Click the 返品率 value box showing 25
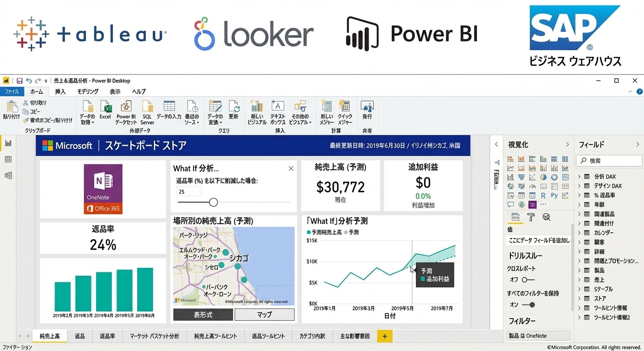 (188, 191)
